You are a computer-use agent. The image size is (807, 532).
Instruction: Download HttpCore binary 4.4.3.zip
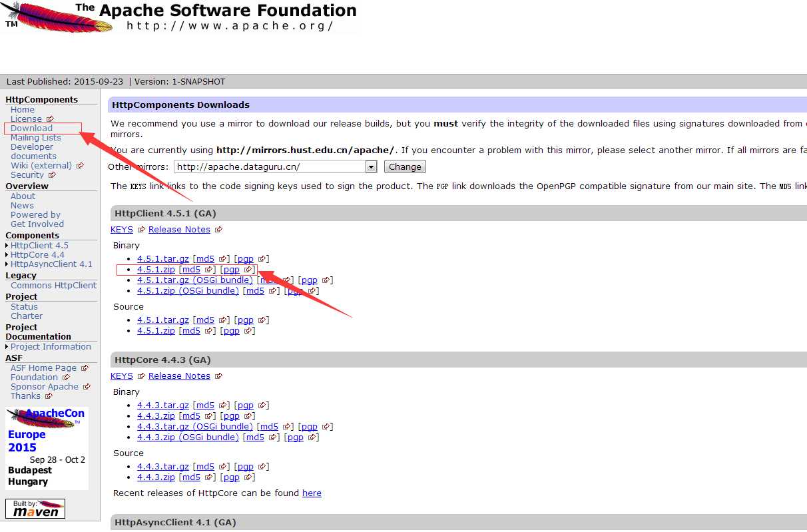click(x=156, y=416)
